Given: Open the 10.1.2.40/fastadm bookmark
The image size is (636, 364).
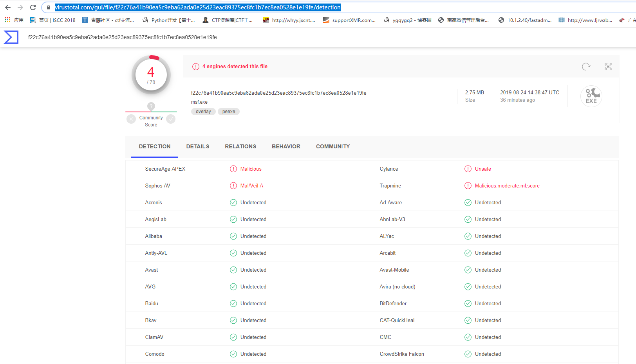Looking at the screenshot, I should click(x=525, y=20).
